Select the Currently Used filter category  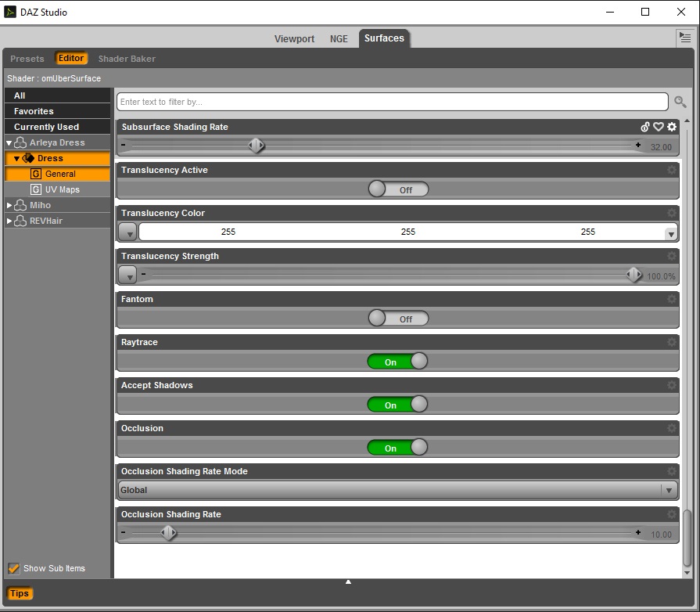[58, 127]
